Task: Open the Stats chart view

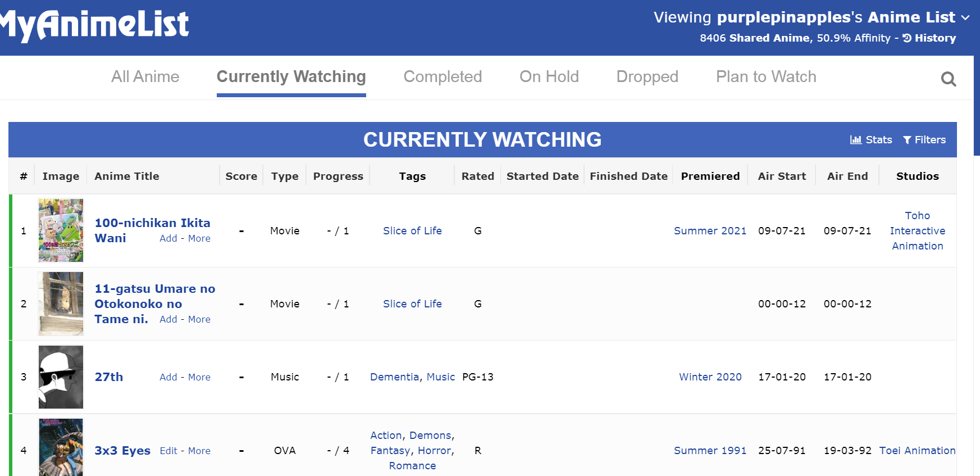Action: click(871, 140)
